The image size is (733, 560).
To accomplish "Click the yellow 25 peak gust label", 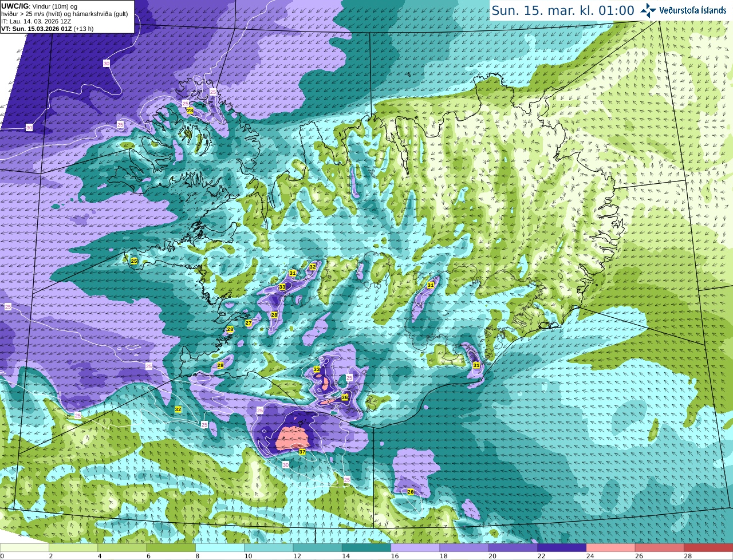I will pos(134,261).
